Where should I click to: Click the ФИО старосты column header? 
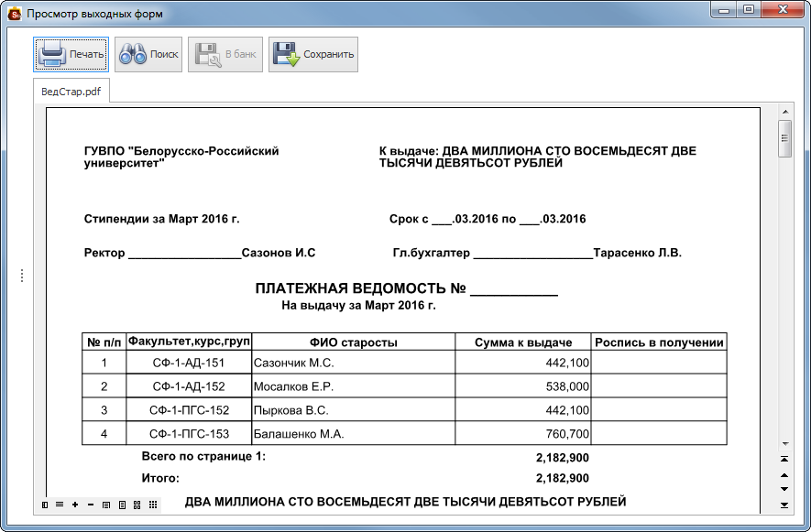point(354,342)
